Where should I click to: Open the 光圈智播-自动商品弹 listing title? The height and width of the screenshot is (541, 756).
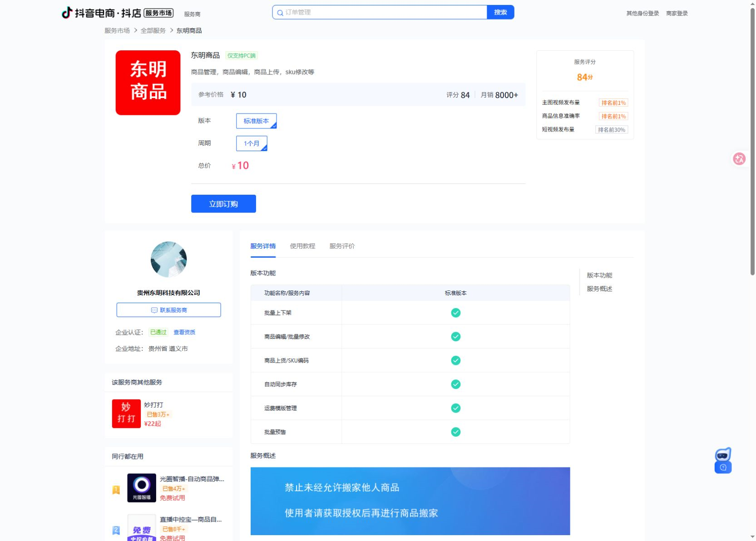click(192, 479)
